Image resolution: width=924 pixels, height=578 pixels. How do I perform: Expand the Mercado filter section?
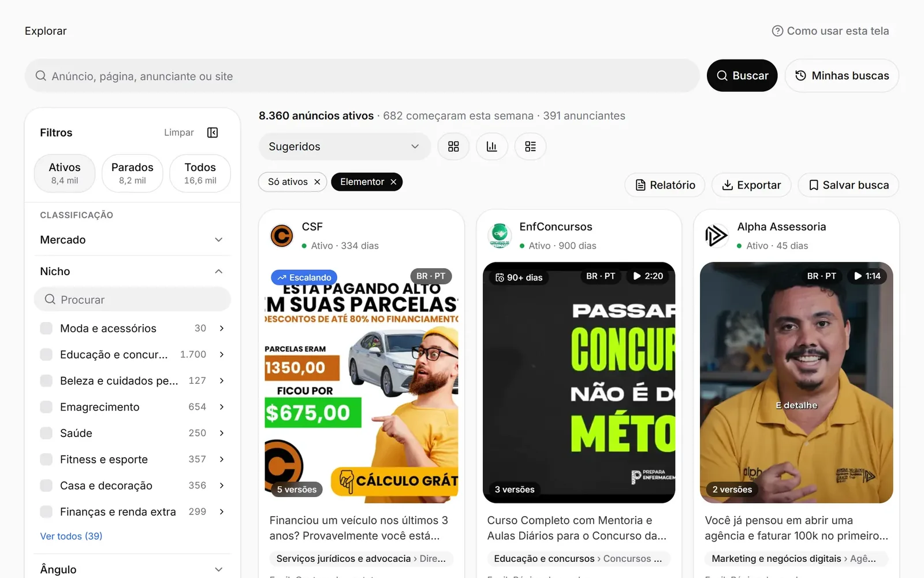pyautogui.click(x=132, y=239)
